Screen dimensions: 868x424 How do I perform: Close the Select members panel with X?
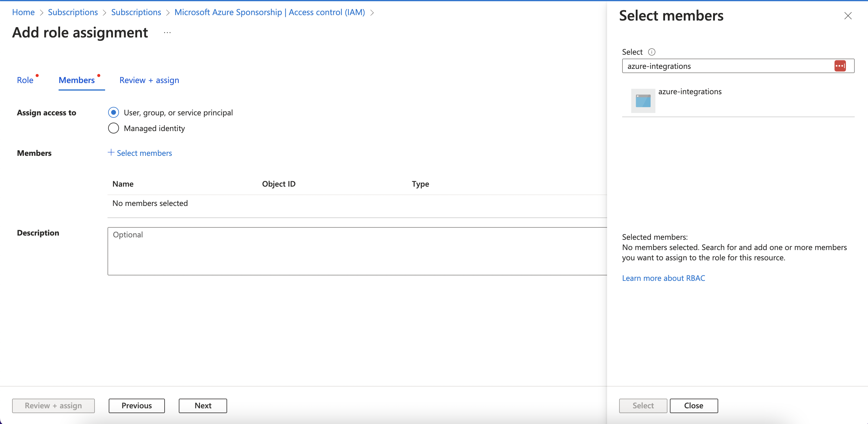click(x=848, y=15)
